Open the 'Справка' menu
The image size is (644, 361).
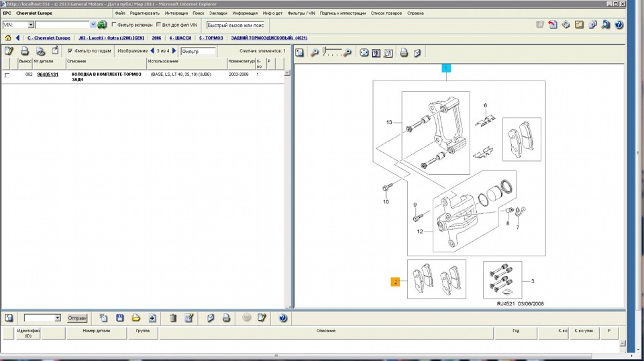point(415,13)
